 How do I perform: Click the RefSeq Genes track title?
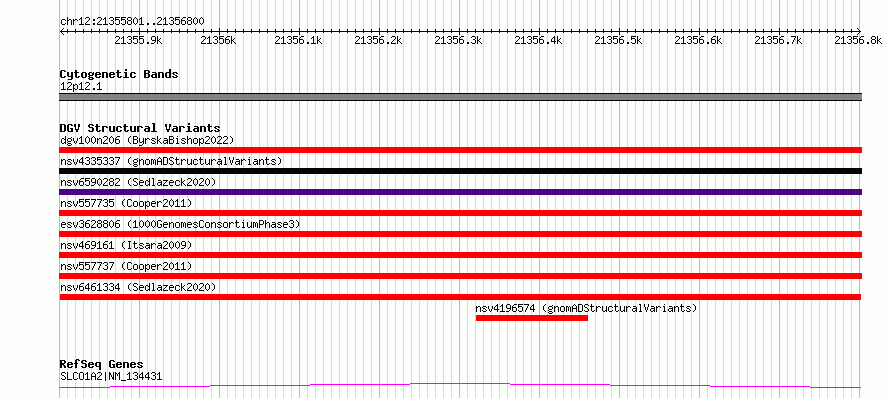[x=102, y=364]
